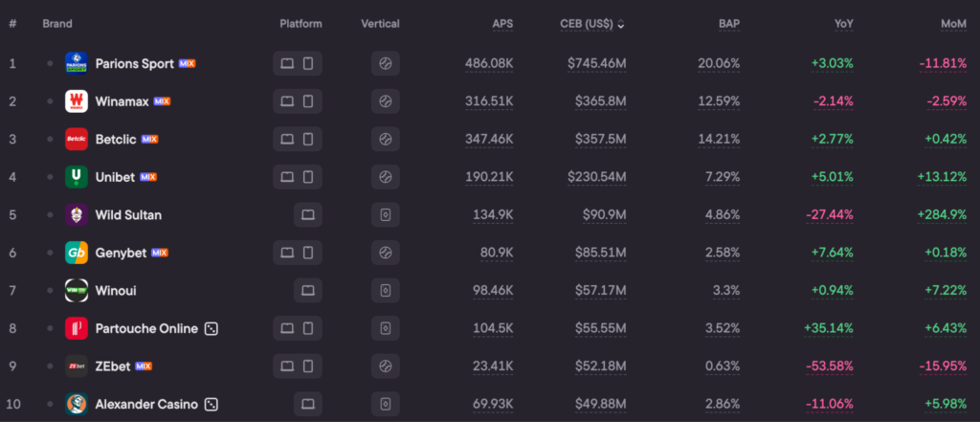Click the Parions Sport brand logo

77,63
